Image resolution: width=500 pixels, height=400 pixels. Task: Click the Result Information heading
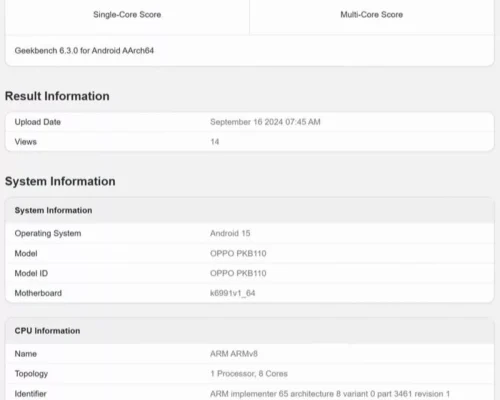click(57, 96)
